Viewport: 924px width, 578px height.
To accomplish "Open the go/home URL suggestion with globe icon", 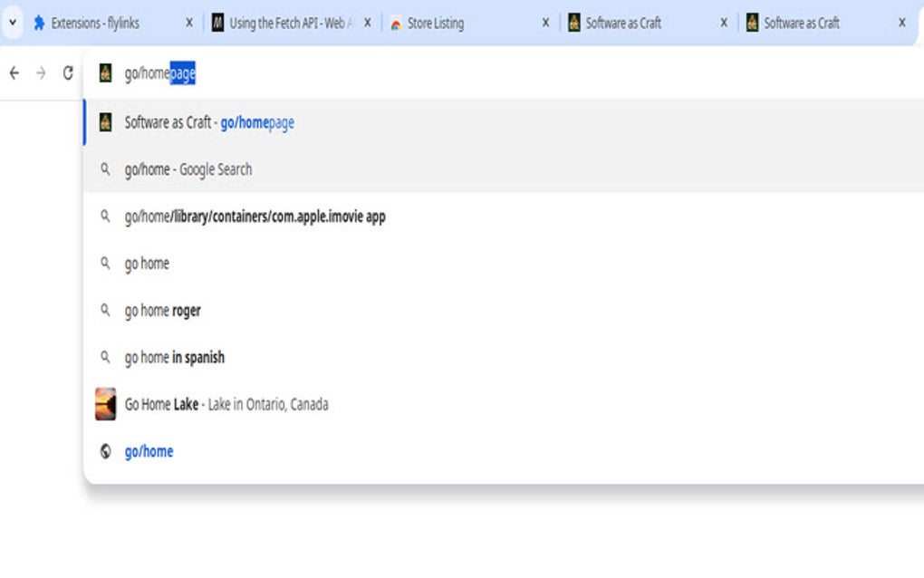I will 149,451.
